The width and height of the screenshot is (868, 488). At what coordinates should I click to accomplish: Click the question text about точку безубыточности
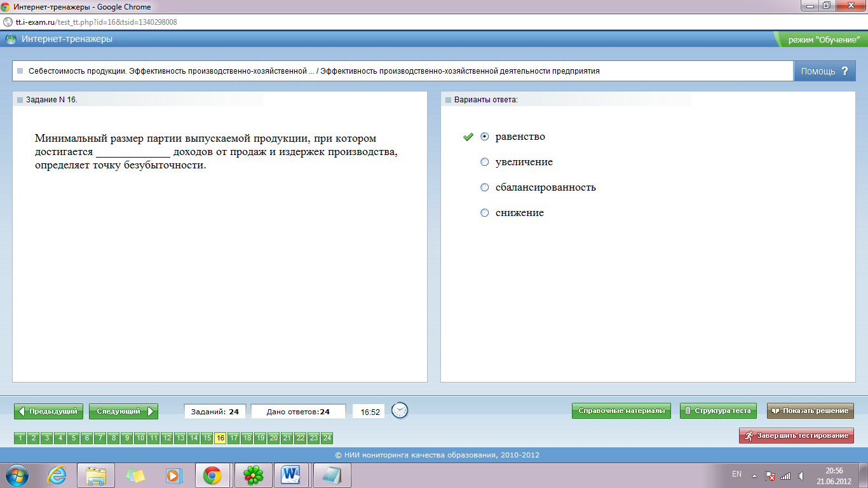(216, 152)
